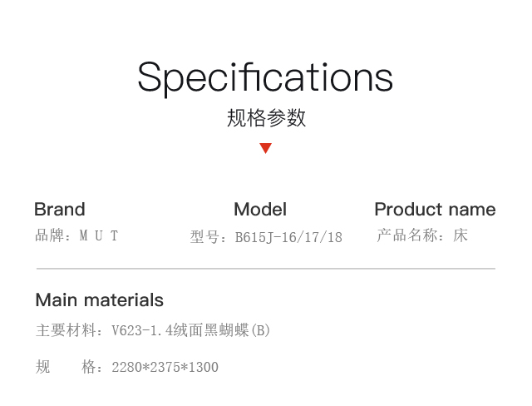The height and width of the screenshot is (406, 532).
Task: Click the brand value 品牌: M U T
Action: pyautogui.click(x=76, y=235)
